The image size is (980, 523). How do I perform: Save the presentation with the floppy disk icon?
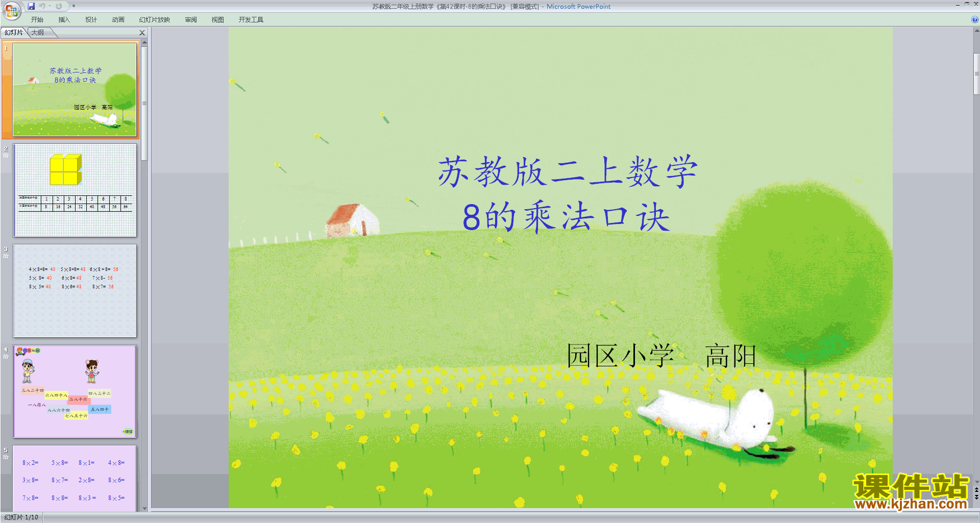(x=31, y=6)
